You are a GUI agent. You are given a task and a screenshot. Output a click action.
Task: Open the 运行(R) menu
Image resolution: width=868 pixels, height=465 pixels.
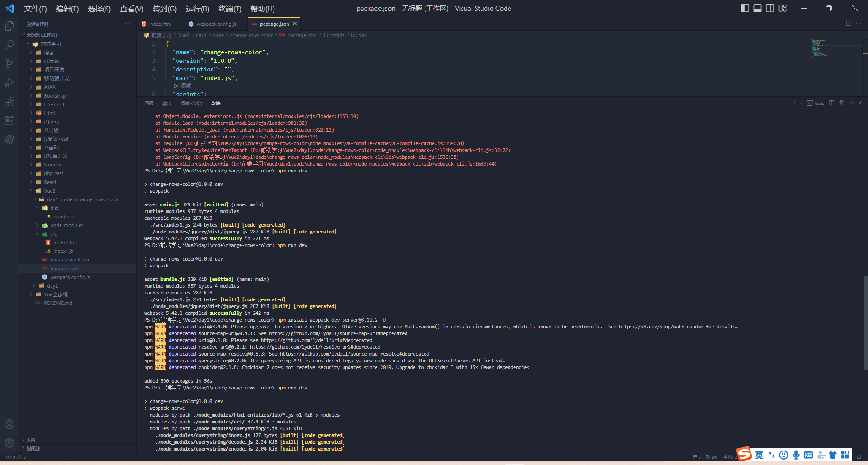pyautogui.click(x=197, y=9)
